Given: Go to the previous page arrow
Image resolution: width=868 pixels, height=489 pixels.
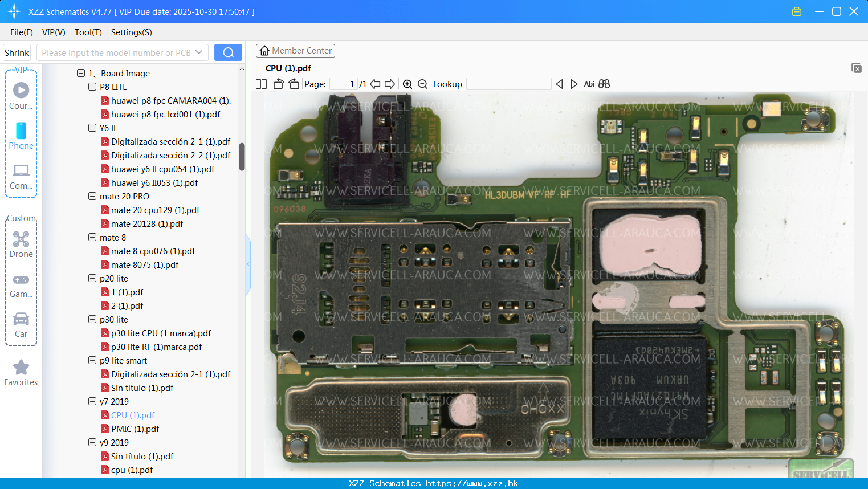Looking at the screenshot, I should point(375,84).
